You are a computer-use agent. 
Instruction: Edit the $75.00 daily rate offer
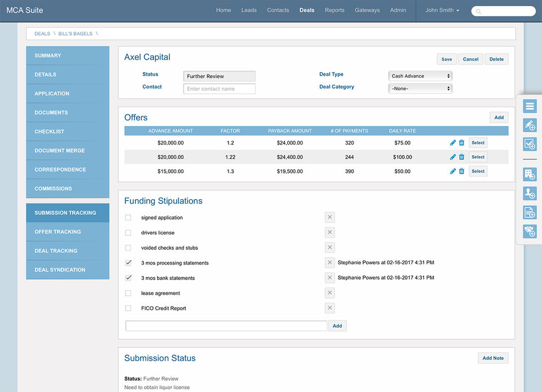pyautogui.click(x=453, y=143)
